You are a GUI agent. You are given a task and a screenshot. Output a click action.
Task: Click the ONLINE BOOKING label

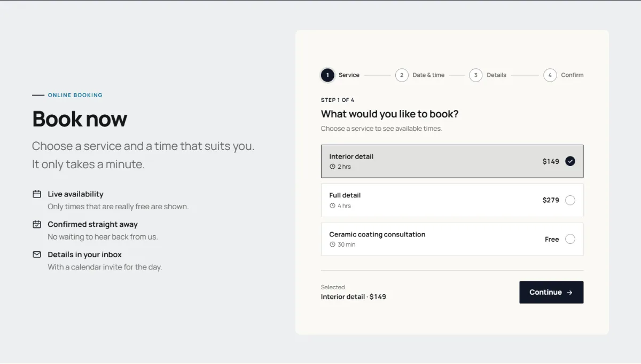75,95
